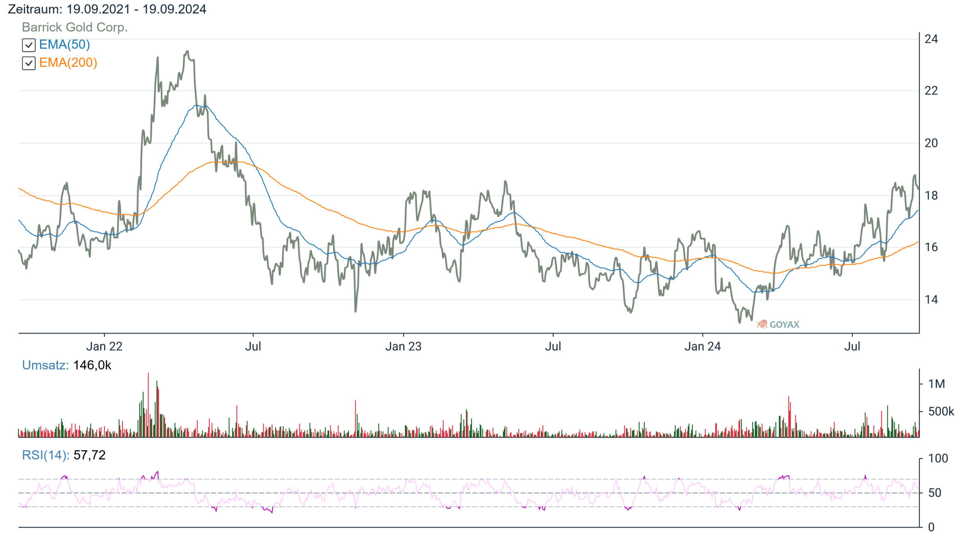Click the Zeitraum date range text
This screenshot has height=560, width=980.
tap(107, 9)
